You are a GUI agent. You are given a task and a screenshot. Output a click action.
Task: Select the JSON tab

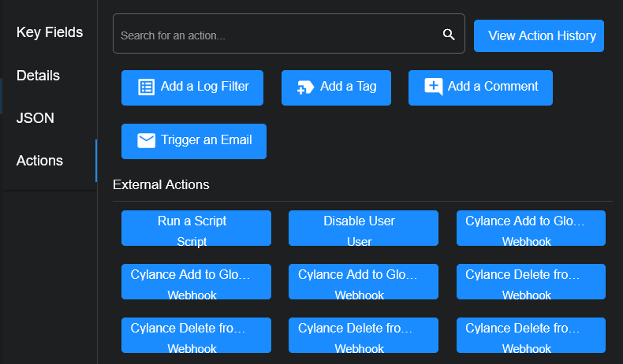click(35, 118)
